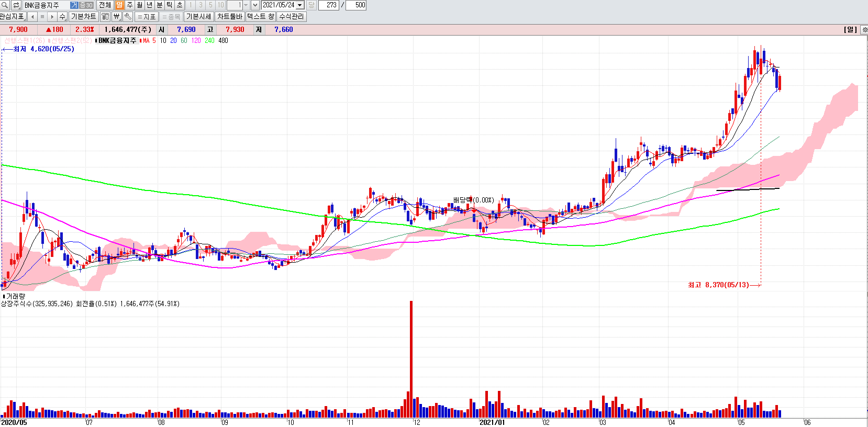The width and height of the screenshot is (868, 427).
Task: Click the chart tools settings icon
Action: (x=105, y=17)
